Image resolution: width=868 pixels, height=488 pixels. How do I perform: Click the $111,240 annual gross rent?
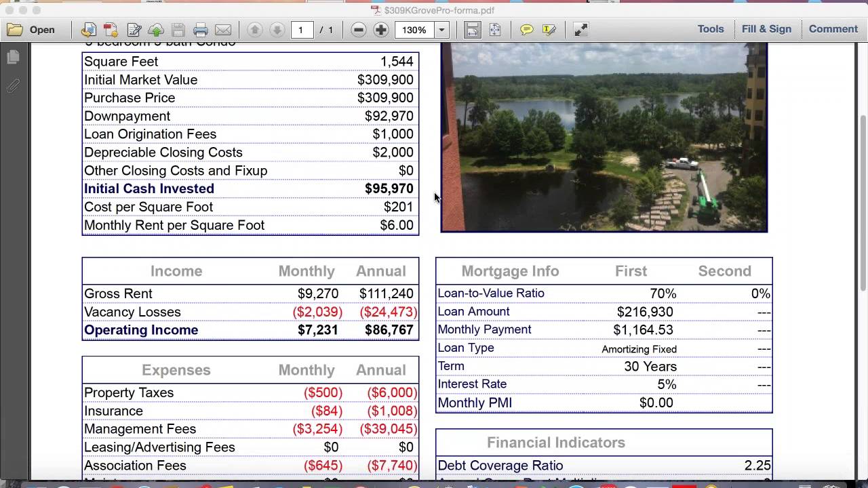pyautogui.click(x=387, y=293)
